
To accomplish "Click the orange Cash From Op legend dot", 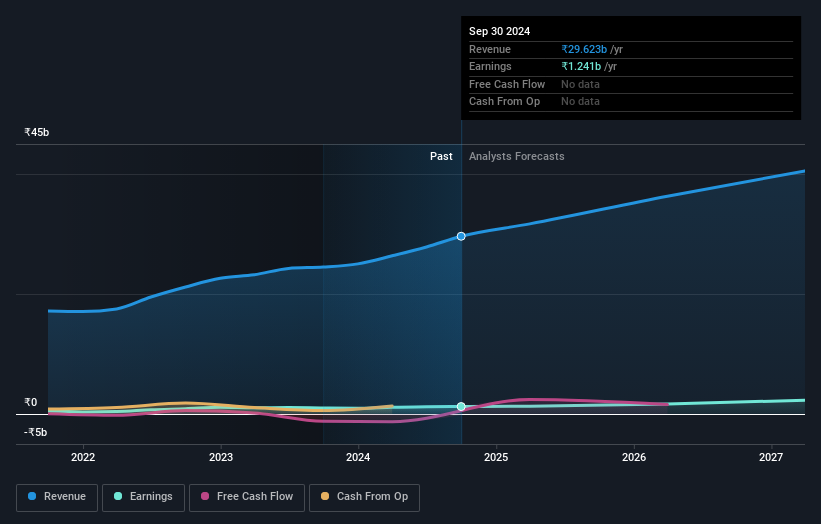I will [x=325, y=496].
